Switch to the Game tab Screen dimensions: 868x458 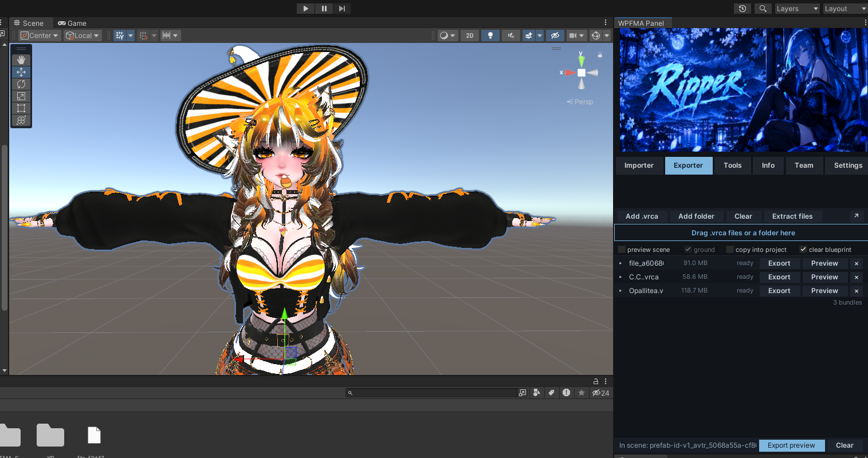point(72,23)
